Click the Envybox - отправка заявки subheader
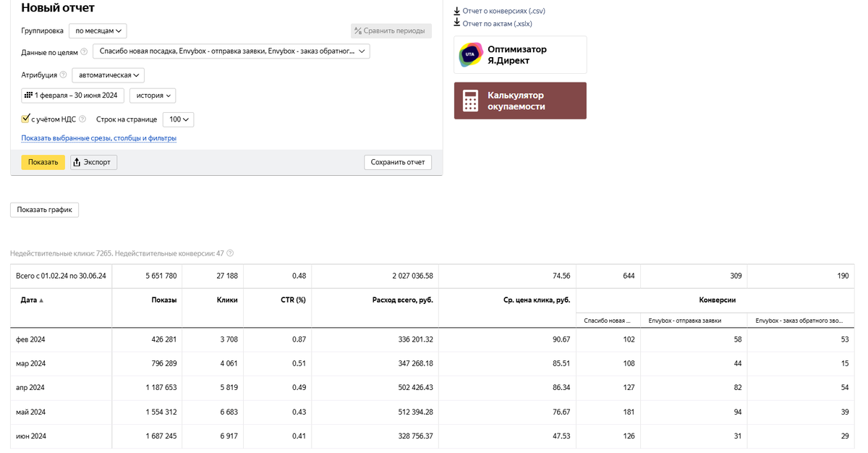Screen dimensions: 868x453 [685, 320]
